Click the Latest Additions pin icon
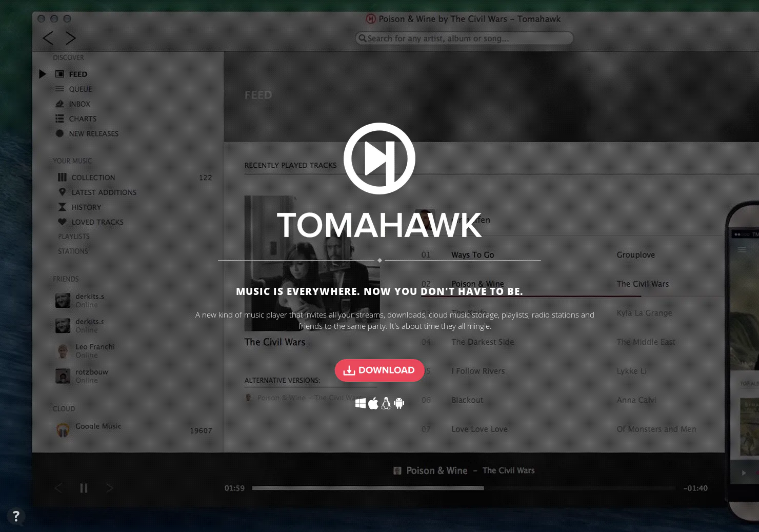Screen dimensions: 759x532 coord(62,192)
